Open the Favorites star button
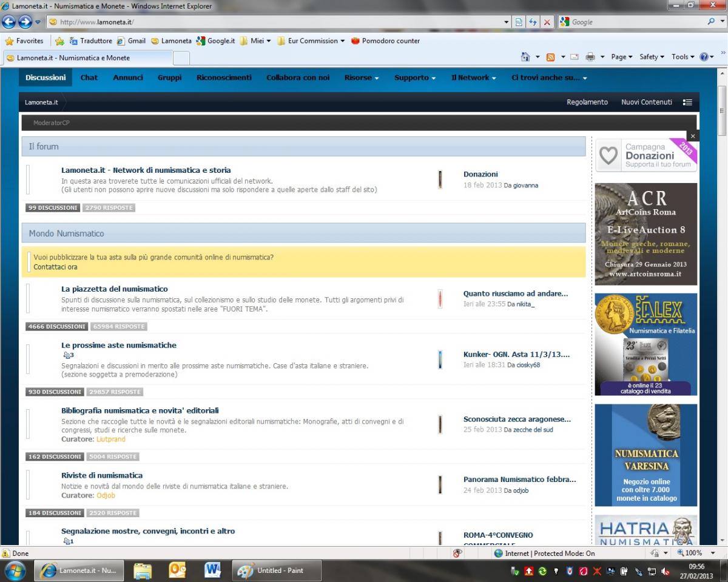 point(24,41)
